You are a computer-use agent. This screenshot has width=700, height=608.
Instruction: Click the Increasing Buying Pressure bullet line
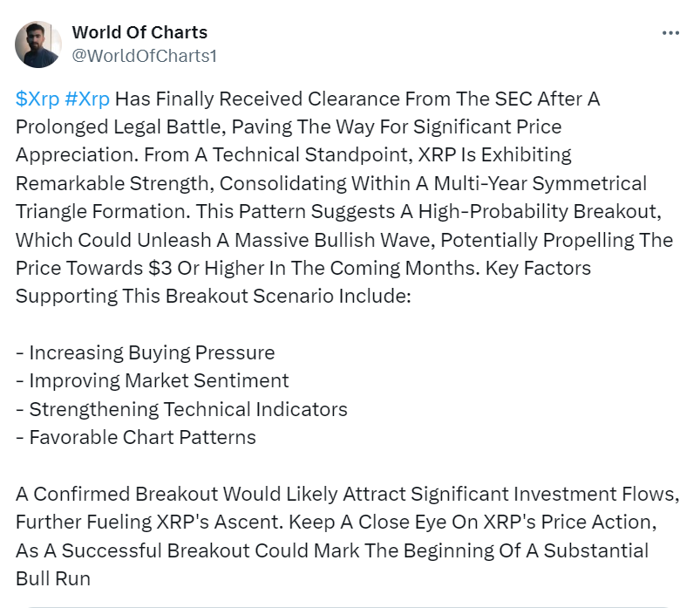[145, 353]
